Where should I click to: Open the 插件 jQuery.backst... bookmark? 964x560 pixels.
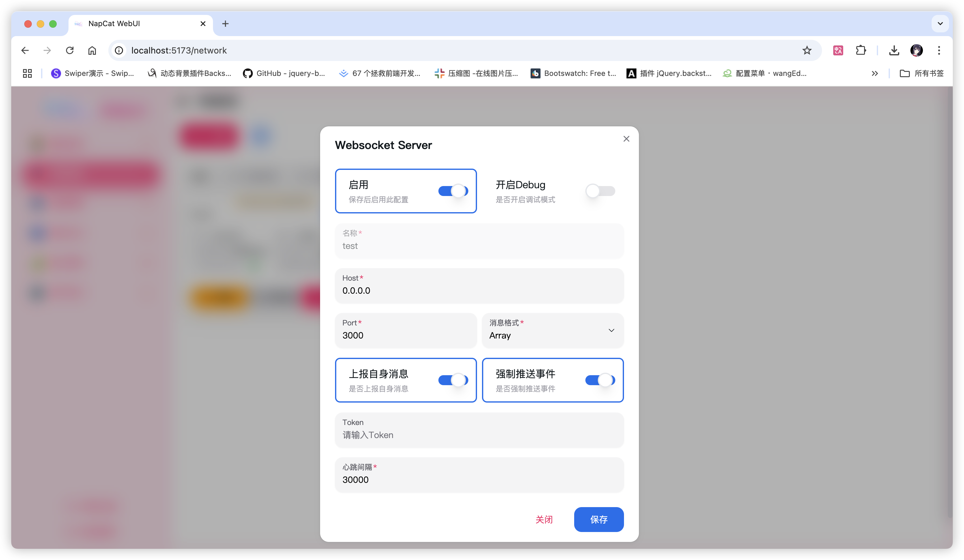pos(669,73)
